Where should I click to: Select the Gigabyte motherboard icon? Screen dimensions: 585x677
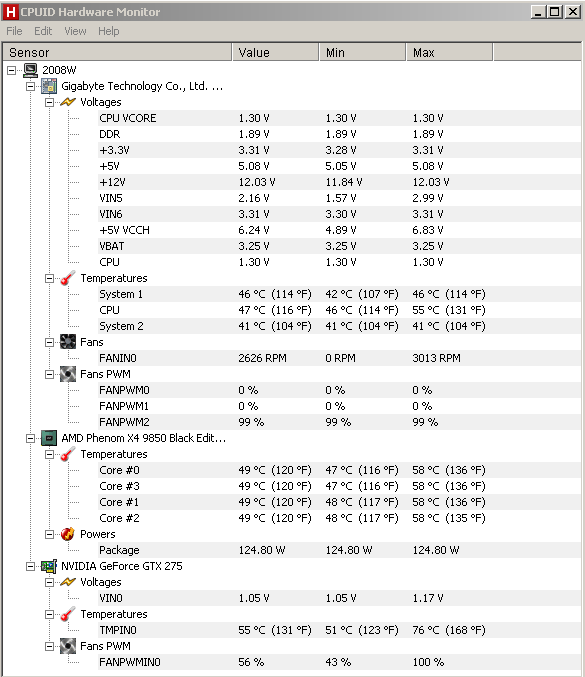click(49, 86)
